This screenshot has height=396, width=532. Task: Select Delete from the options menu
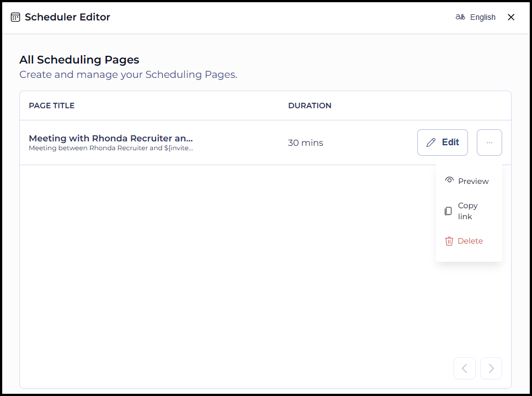point(470,241)
